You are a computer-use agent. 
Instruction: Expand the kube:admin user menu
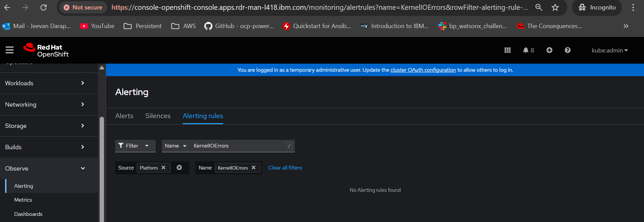pos(610,50)
